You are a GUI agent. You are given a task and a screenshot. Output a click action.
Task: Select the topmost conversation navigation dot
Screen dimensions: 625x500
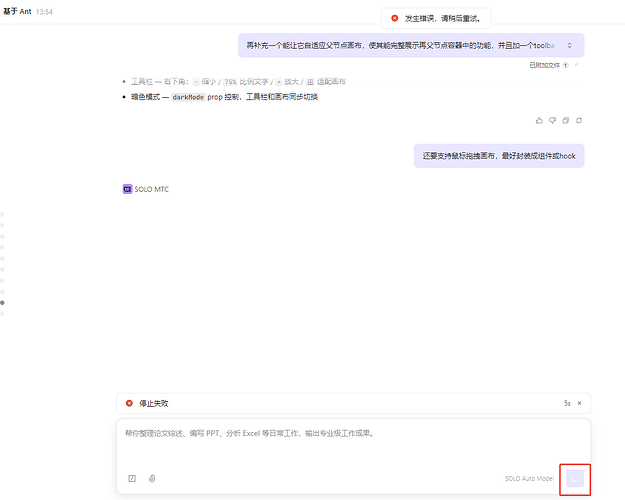coord(3,214)
